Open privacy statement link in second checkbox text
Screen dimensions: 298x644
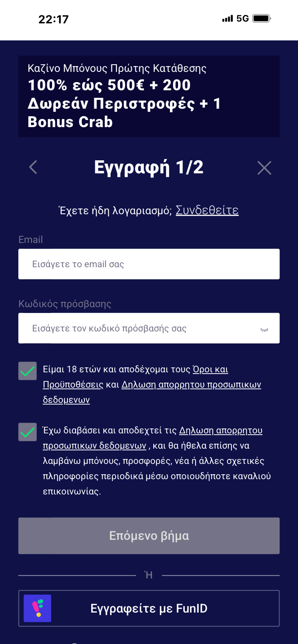pos(220,431)
